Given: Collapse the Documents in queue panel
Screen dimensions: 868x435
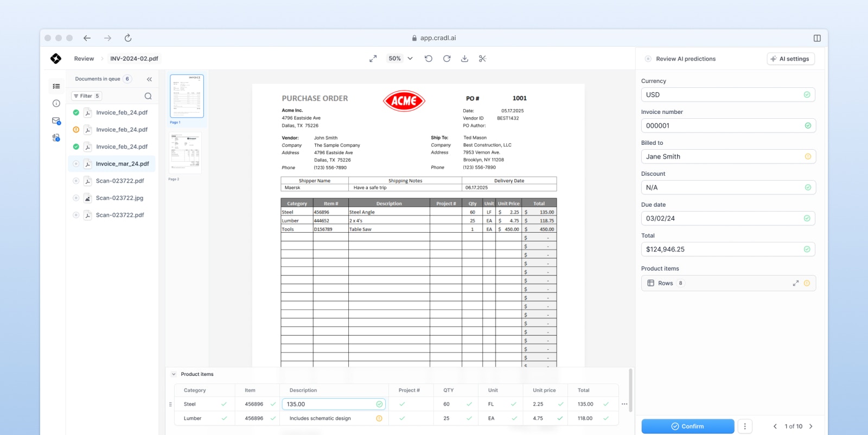Looking at the screenshot, I should pyautogui.click(x=149, y=79).
